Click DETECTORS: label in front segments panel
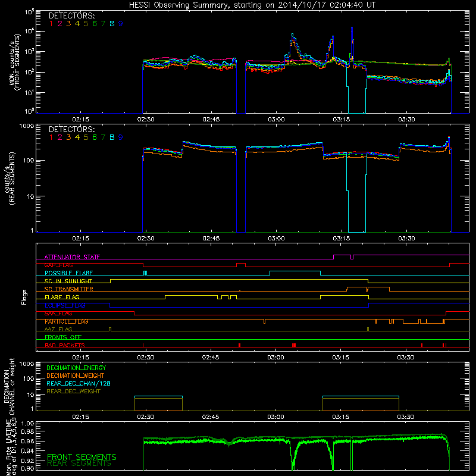The image size is (476, 476). [x=71, y=16]
